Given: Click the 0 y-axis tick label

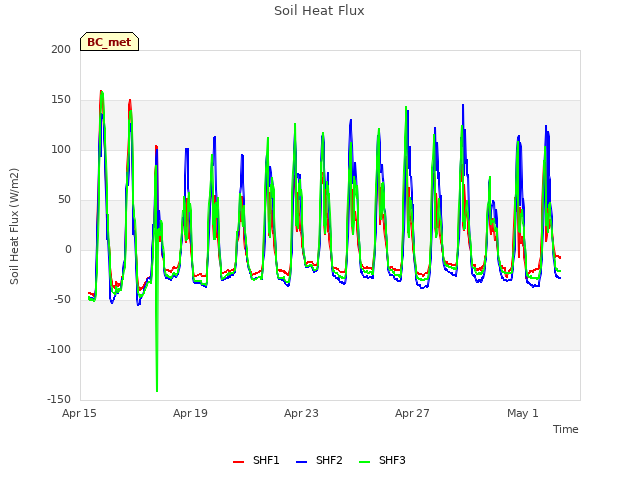Looking at the screenshot, I should tap(68, 249).
